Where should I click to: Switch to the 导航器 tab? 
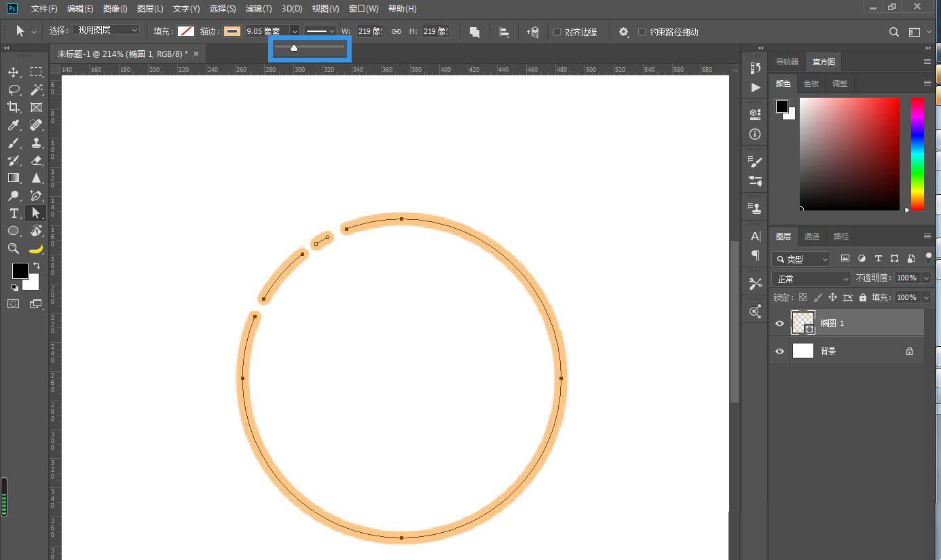coord(788,62)
